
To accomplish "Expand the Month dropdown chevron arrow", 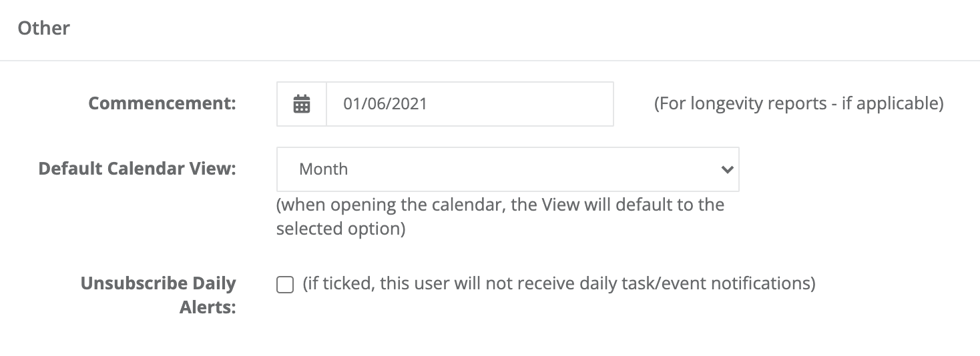I will pos(727,169).
